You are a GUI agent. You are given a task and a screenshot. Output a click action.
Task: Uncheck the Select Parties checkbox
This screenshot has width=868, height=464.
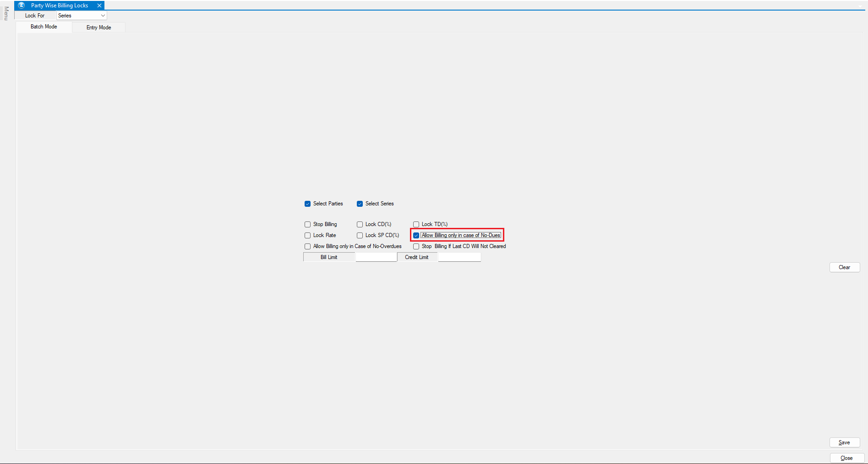pos(307,204)
